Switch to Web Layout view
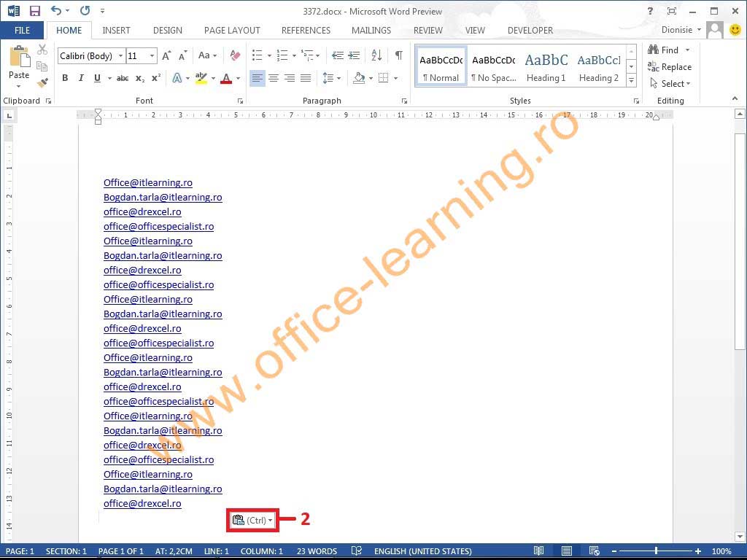This screenshot has width=747, height=560. (x=594, y=551)
